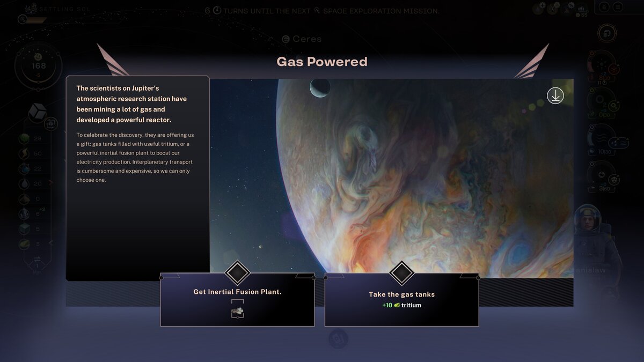Click the green resource icon beside 29

(25, 139)
